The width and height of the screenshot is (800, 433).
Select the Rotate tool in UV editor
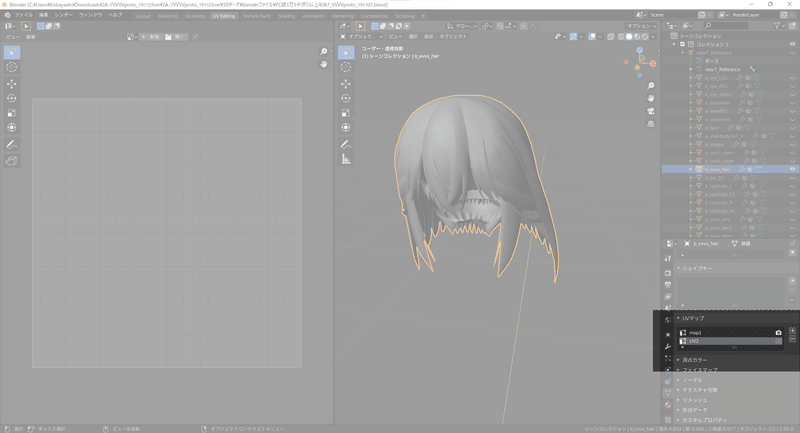click(12, 98)
